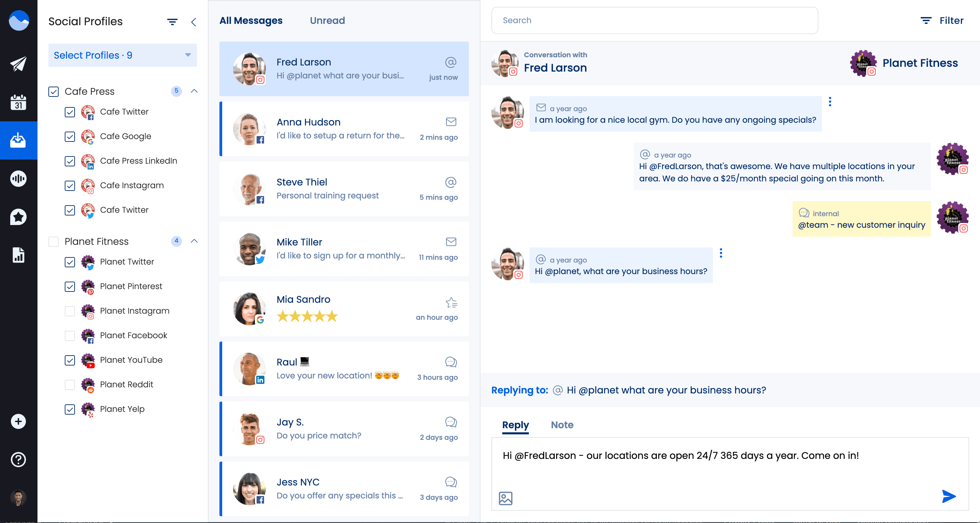This screenshot has height=523, width=980.
Task: Click the plus add icon in sidebar
Action: click(18, 421)
